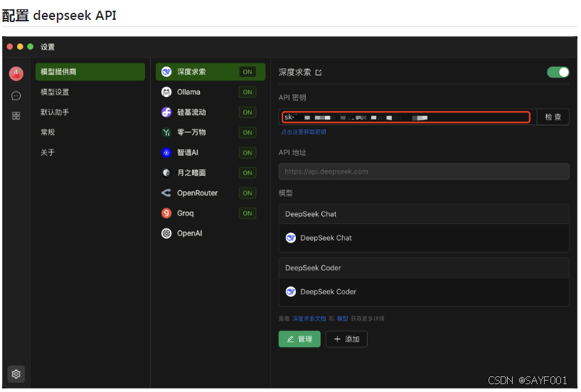Click the 硅基流动 purple logo icon

pos(166,112)
